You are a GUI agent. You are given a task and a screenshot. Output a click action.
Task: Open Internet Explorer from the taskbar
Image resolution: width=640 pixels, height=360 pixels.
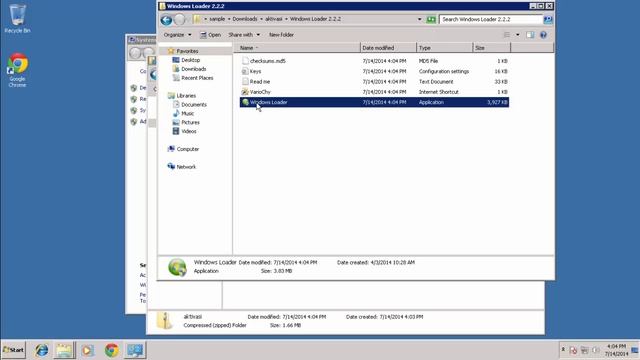41,350
